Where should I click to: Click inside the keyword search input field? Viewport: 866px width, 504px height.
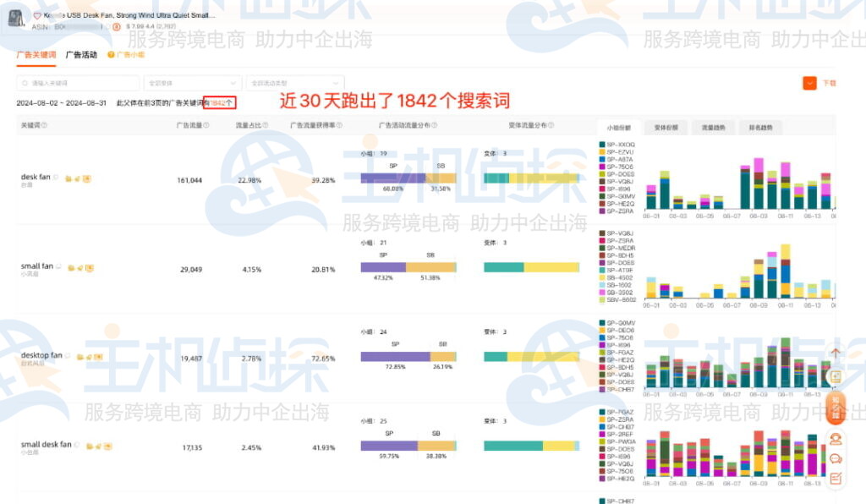click(x=80, y=83)
